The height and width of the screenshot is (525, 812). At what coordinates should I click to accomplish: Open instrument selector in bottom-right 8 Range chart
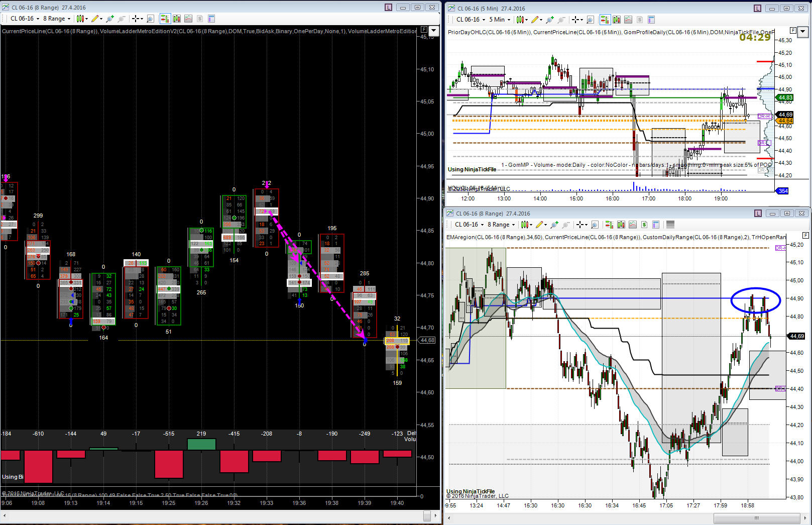[469, 225]
